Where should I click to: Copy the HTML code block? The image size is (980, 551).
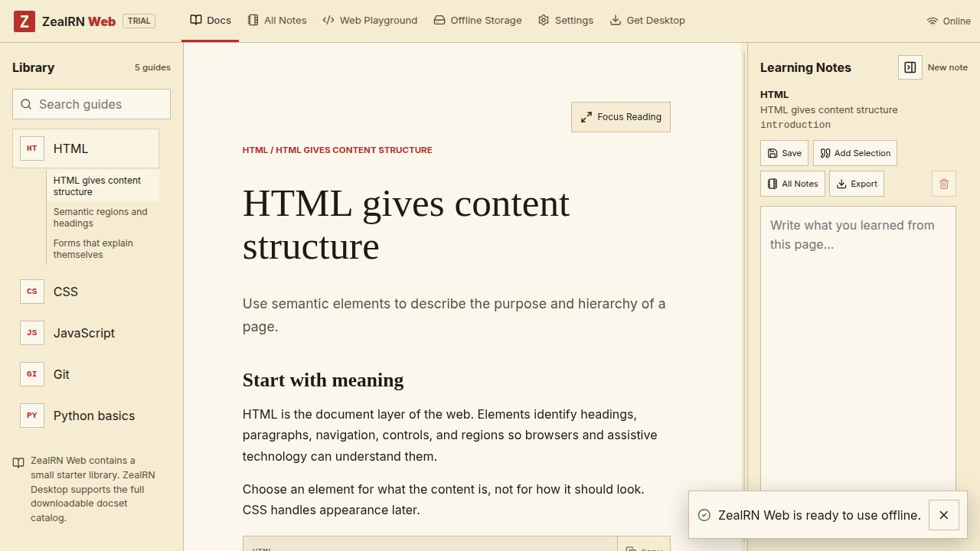(x=644, y=545)
